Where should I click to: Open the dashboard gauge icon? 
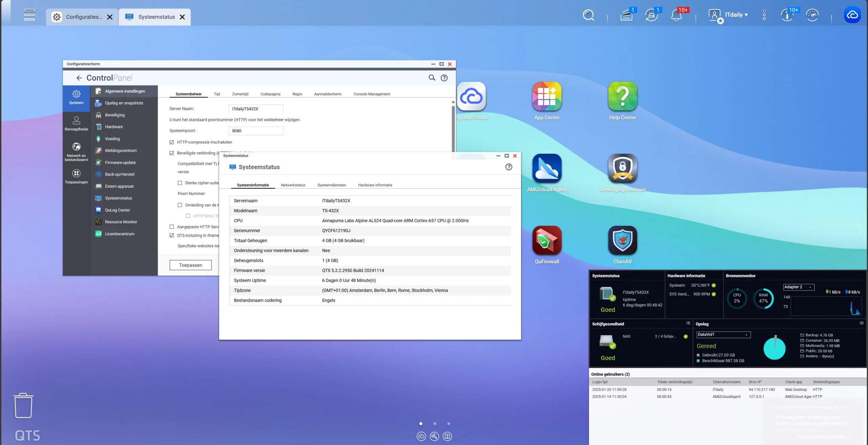(x=812, y=15)
